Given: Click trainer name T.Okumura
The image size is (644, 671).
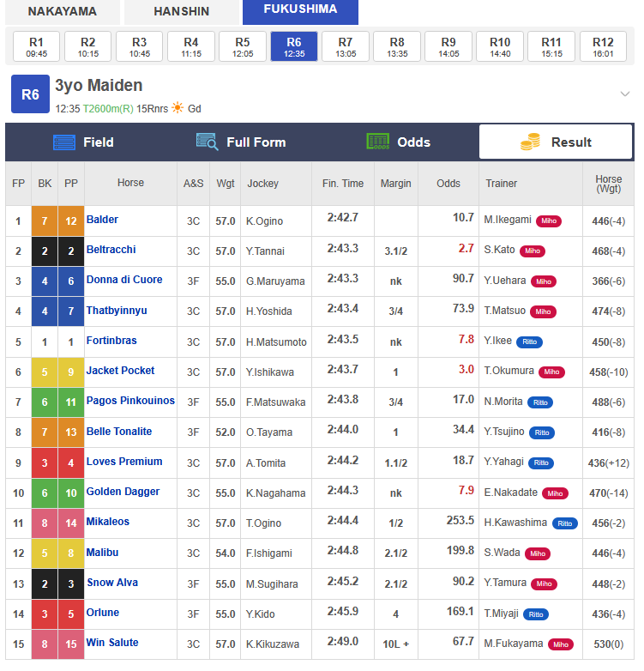Looking at the screenshot, I should click(509, 371).
